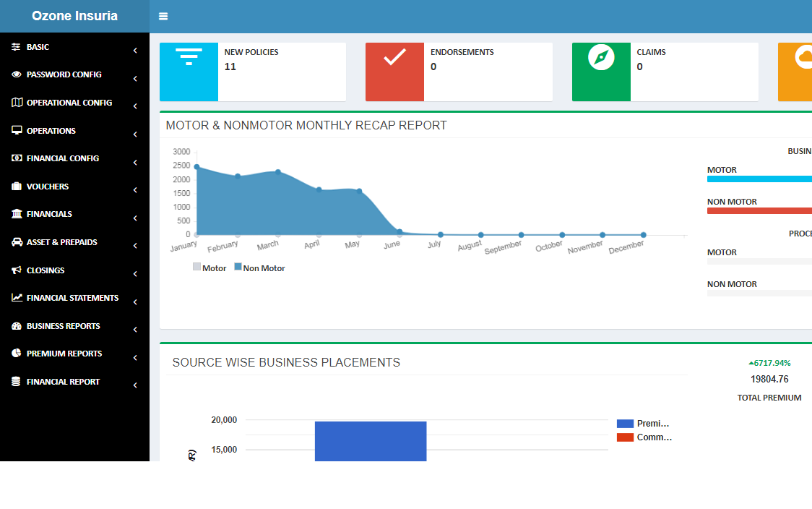Screen dimensions: 812x509
Task: Select the CLOSINGS megaphone icon
Action: point(16,270)
